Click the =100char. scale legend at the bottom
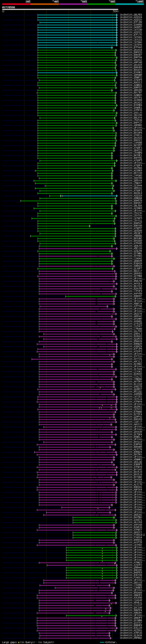 click(x=108, y=642)
